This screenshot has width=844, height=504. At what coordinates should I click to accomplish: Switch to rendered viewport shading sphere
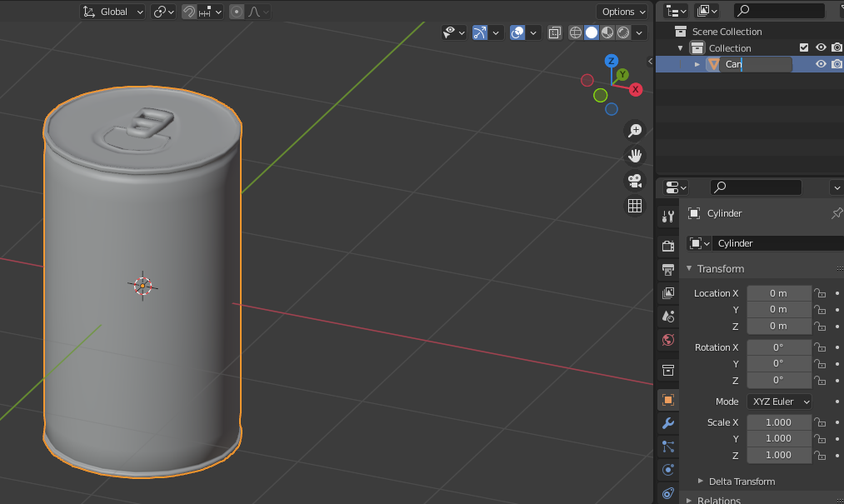pyautogui.click(x=622, y=32)
